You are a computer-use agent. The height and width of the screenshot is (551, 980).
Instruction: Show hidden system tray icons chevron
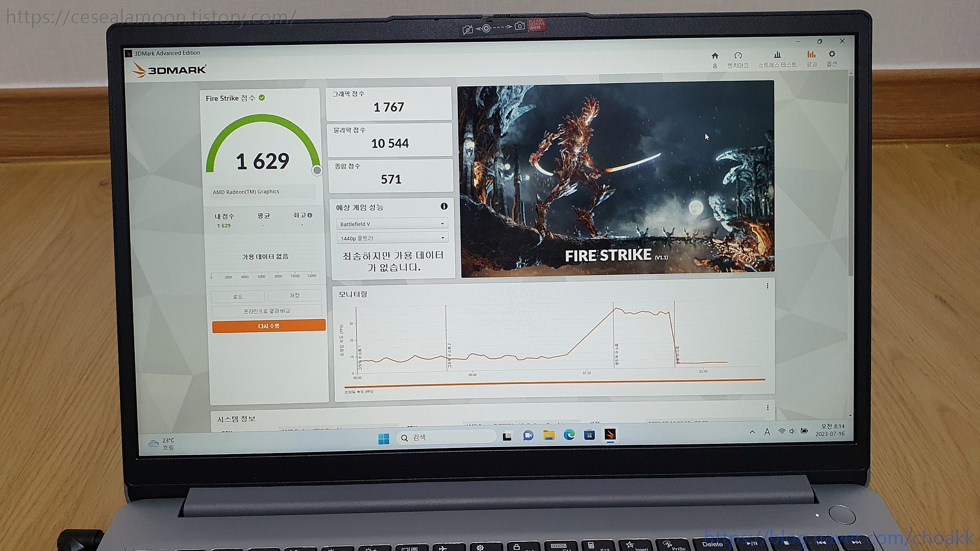(752, 432)
